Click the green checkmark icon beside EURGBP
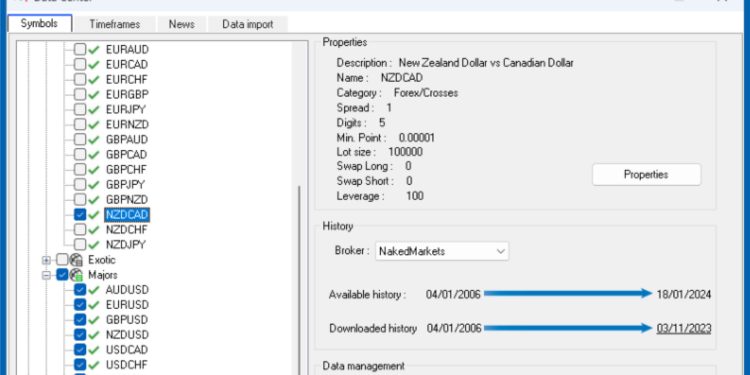750x375 pixels. 94,94
